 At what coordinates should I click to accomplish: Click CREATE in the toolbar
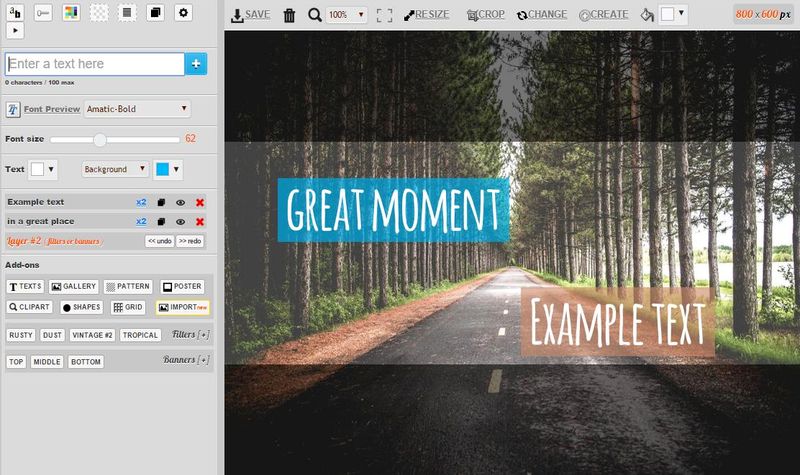click(604, 15)
